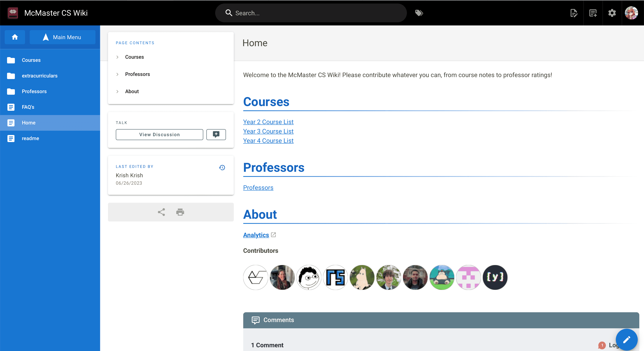Image resolution: width=644 pixels, height=351 pixels.
Task: Open the admin settings gear
Action: [612, 13]
